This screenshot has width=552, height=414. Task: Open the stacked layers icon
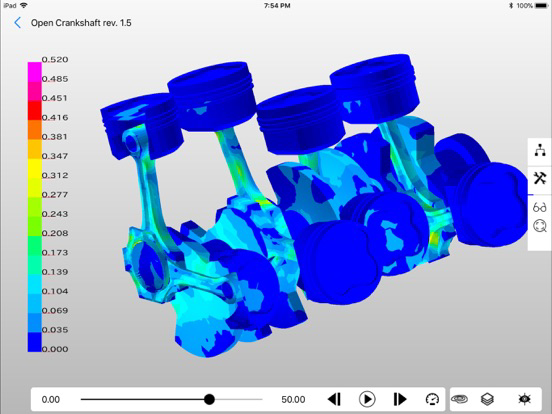tap(487, 399)
